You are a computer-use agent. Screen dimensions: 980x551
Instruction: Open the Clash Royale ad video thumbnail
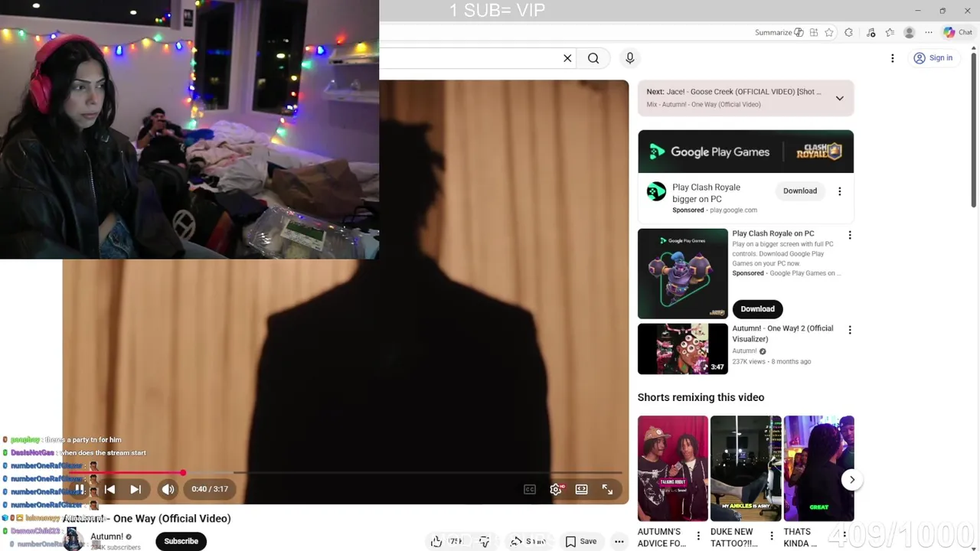click(x=683, y=273)
